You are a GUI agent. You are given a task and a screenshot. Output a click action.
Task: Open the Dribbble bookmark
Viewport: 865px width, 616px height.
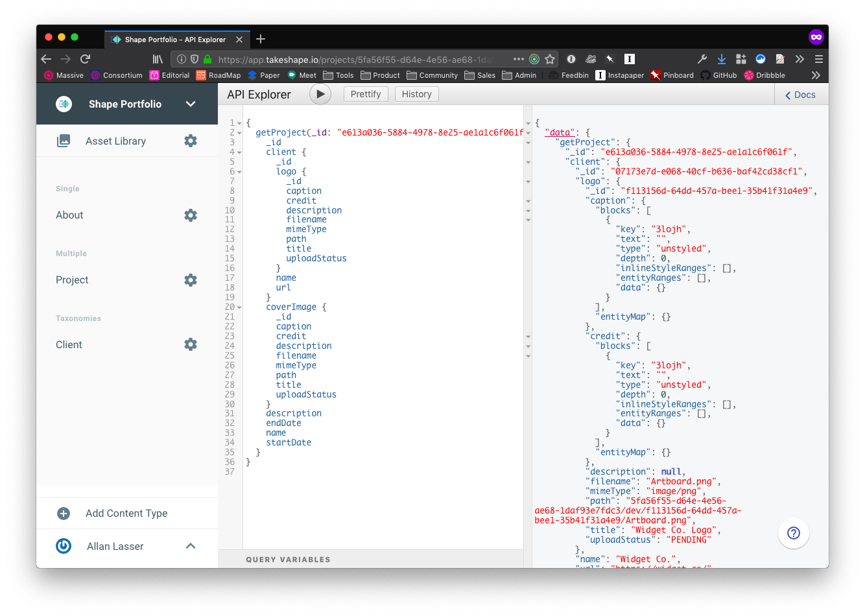pyautogui.click(x=765, y=75)
